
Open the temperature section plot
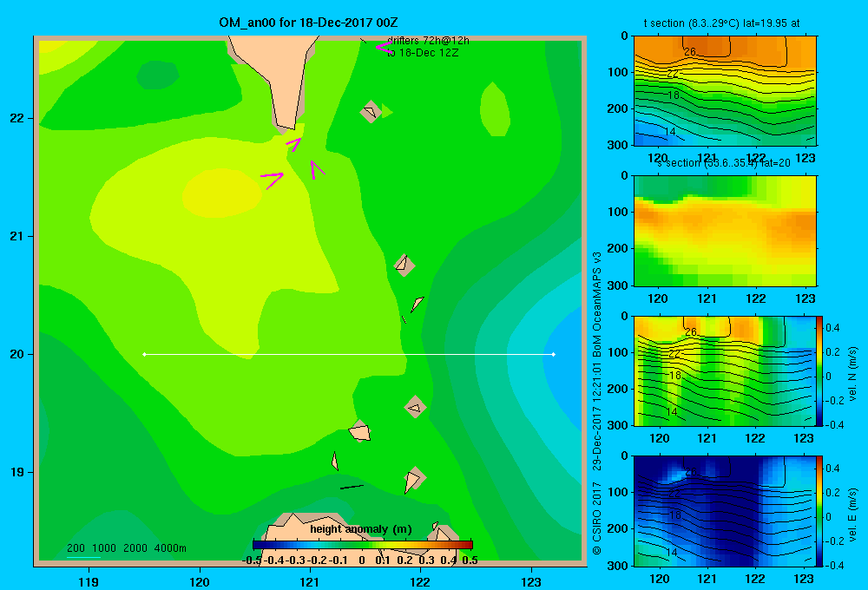[725, 91]
